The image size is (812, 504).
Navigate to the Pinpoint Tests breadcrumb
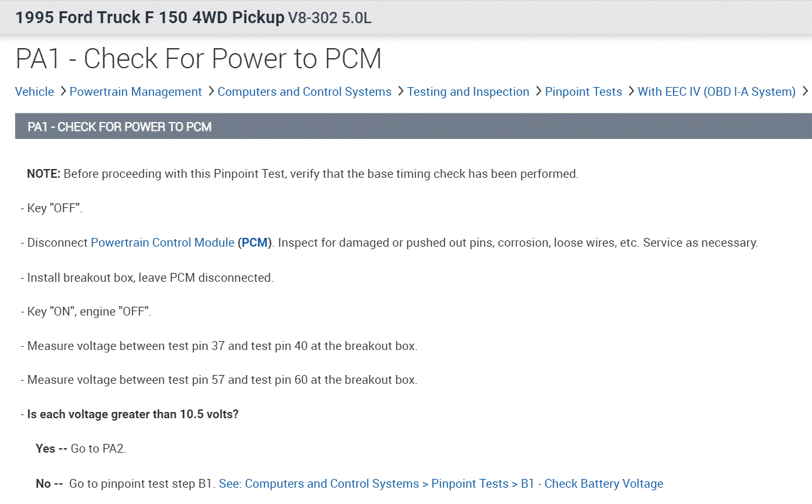coord(583,92)
